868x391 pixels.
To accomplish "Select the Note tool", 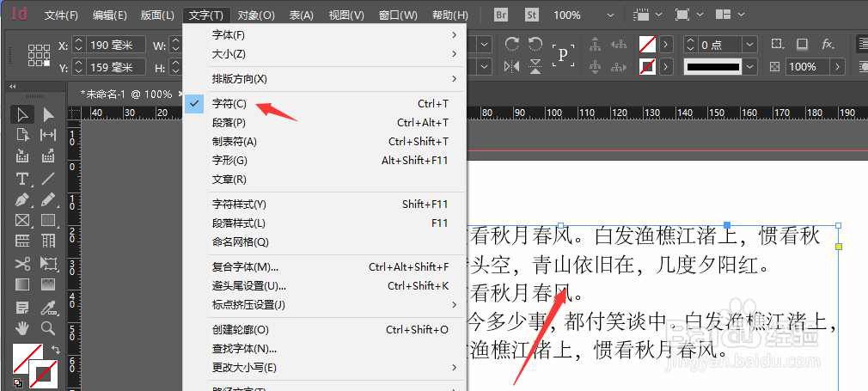I will (x=22, y=307).
